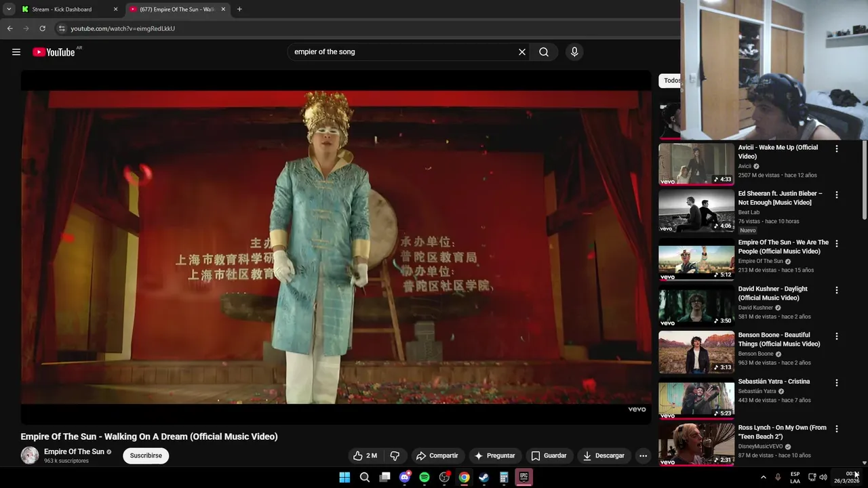
Task: Open the Windows Start menu
Action: click(344, 477)
